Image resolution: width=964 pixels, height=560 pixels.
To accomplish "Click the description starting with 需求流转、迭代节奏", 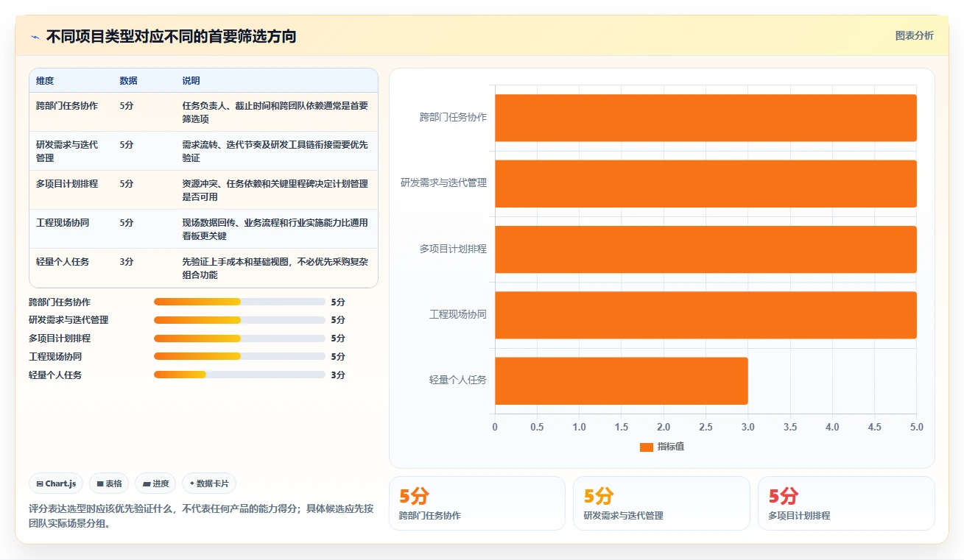I will [275, 151].
